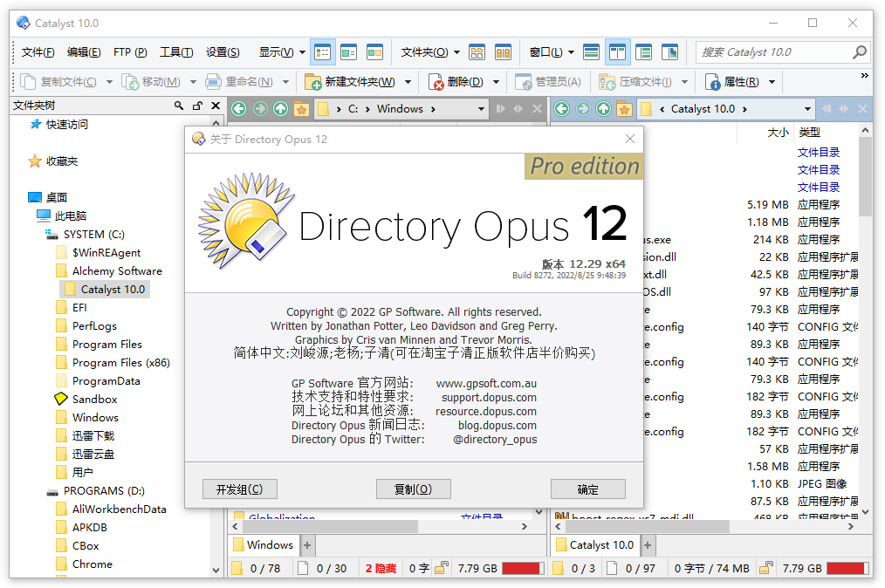Open the FTP (P) menu
The height and width of the screenshot is (588, 885).
130,52
